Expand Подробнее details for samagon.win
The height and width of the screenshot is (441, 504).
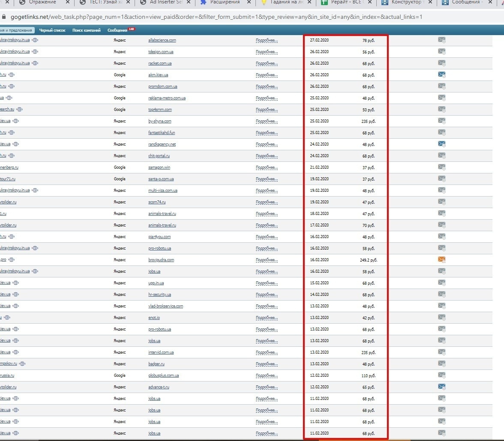tap(267, 167)
